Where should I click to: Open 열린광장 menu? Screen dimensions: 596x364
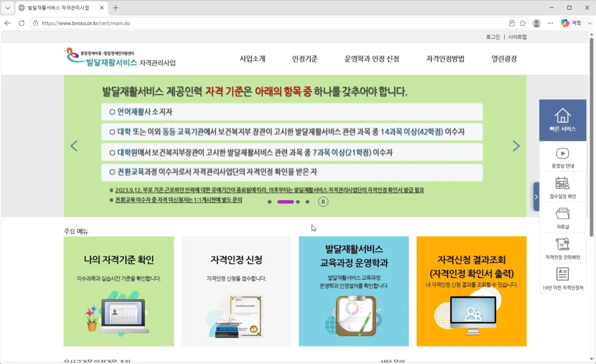tap(504, 59)
